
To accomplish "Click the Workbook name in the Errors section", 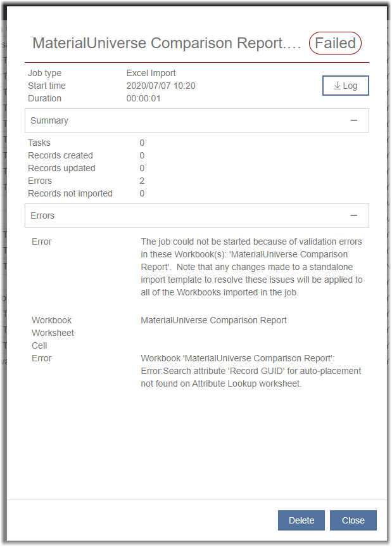I will [x=213, y=320].
